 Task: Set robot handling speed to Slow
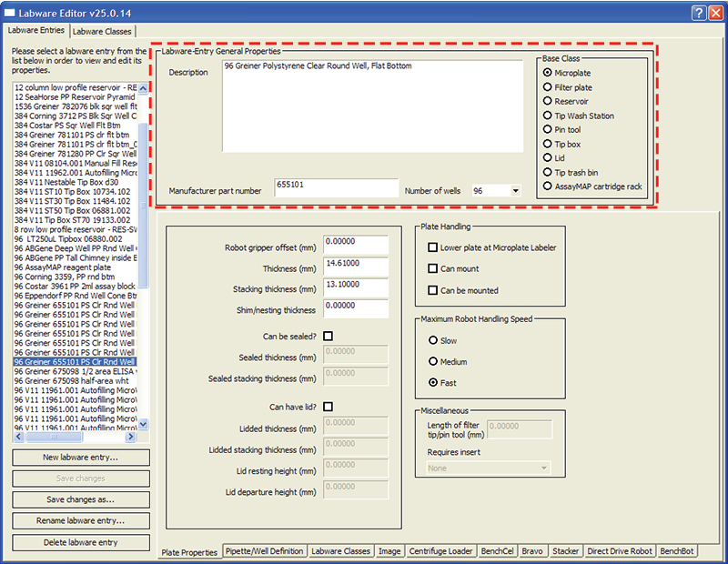click(x=432, y=341)
